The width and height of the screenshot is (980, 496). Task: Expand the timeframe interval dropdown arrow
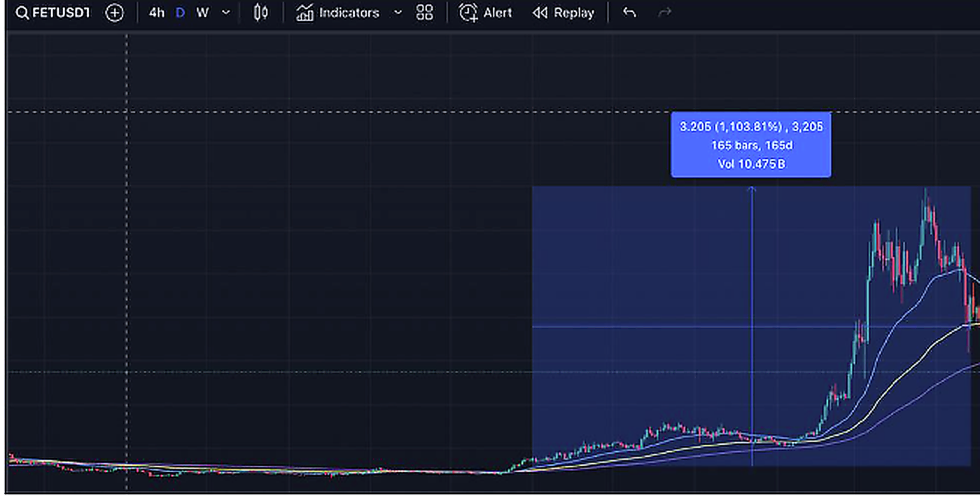point(226,13)
